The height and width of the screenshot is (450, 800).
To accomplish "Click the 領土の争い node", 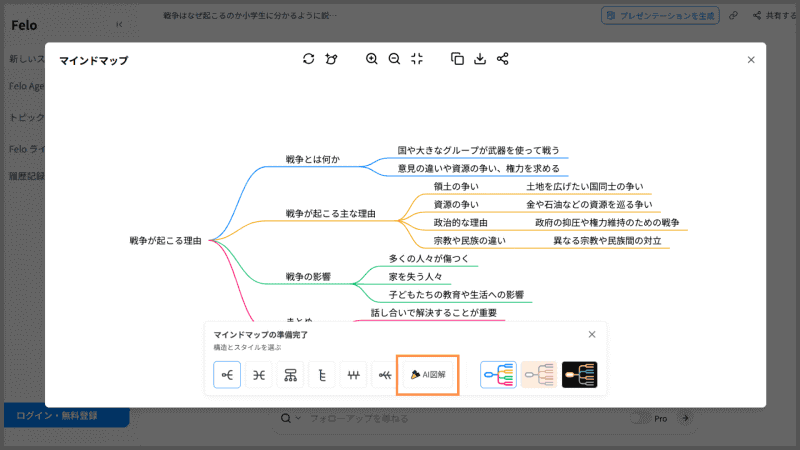I will pos(456,186).
